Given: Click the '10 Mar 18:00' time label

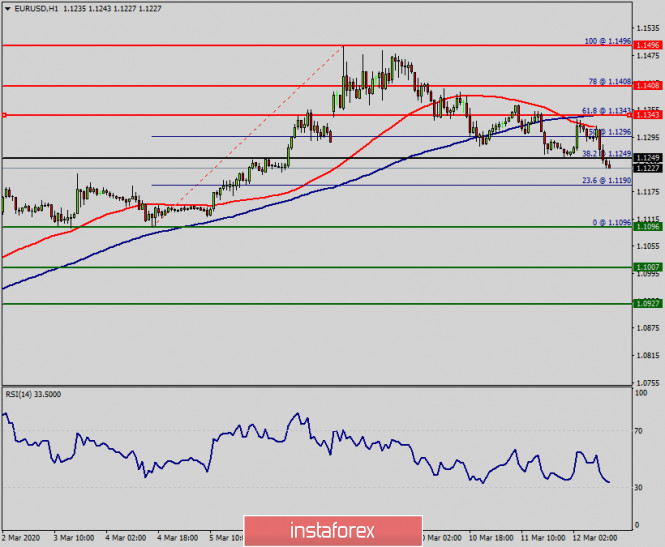Looking at the screenshot, I should (x=491, y=538).
